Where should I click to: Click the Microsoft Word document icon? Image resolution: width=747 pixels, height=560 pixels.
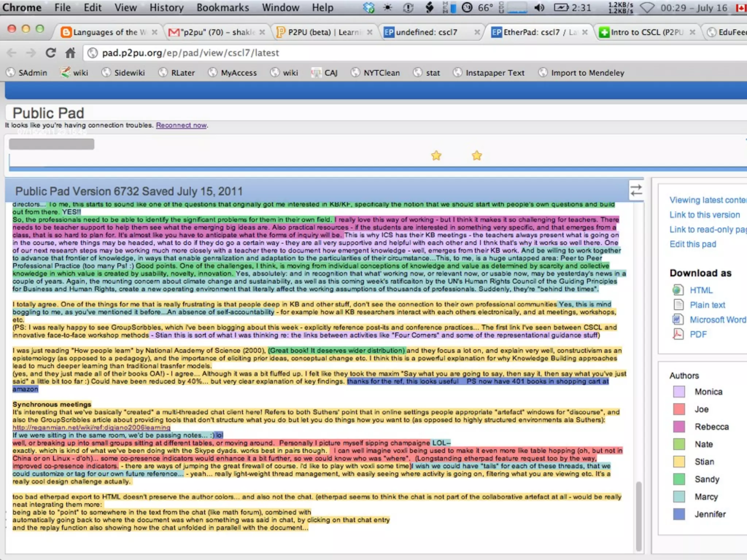(x=678, y=319)
